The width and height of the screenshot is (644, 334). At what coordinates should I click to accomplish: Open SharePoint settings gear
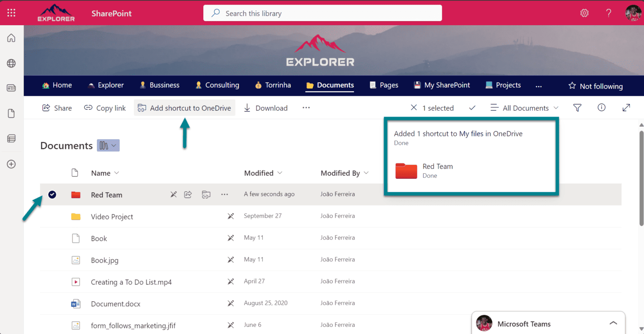click(x=584, y=13)
